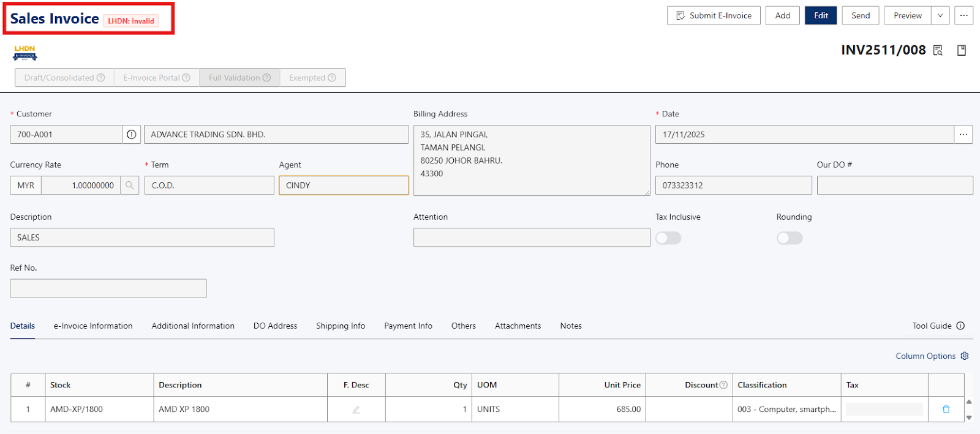This screenshot has width=980, height=434.
Task: Click into the Ref No. input field
Action: tap(108, 289)
